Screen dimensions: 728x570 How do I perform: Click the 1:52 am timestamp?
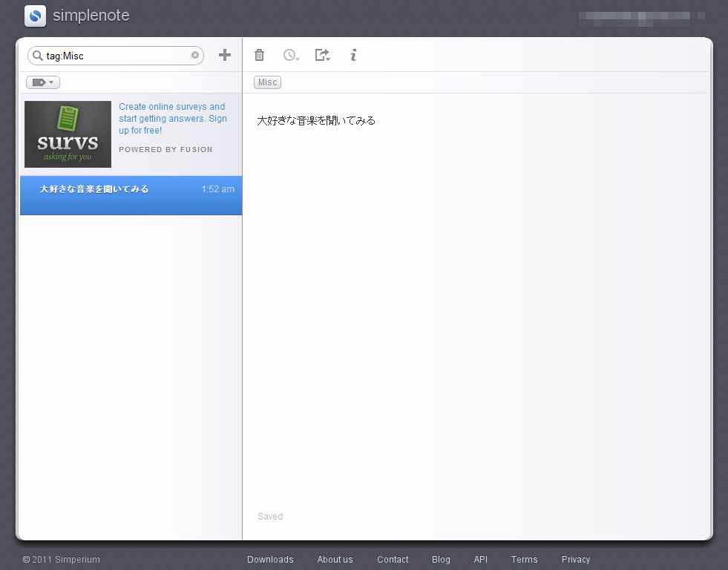pyautogui.click(x=217, y=189)
